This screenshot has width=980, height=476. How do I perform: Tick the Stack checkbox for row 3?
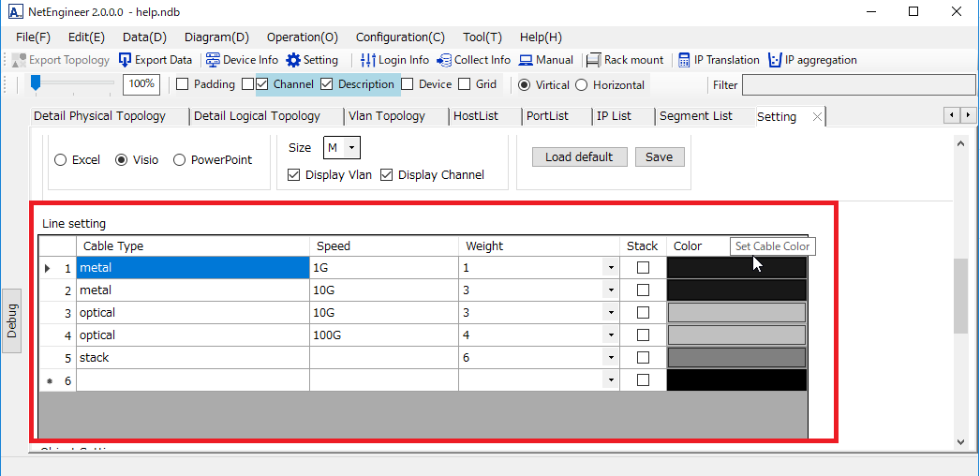[x=643, y=312]
